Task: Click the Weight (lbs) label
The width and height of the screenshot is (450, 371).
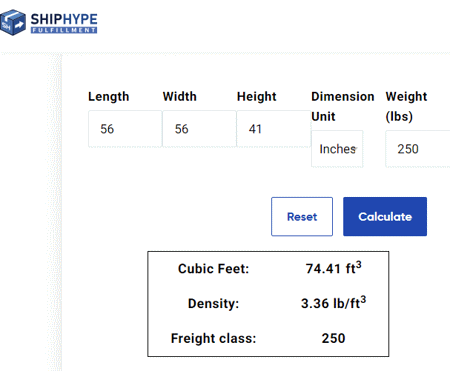Action: pos(406,106)
